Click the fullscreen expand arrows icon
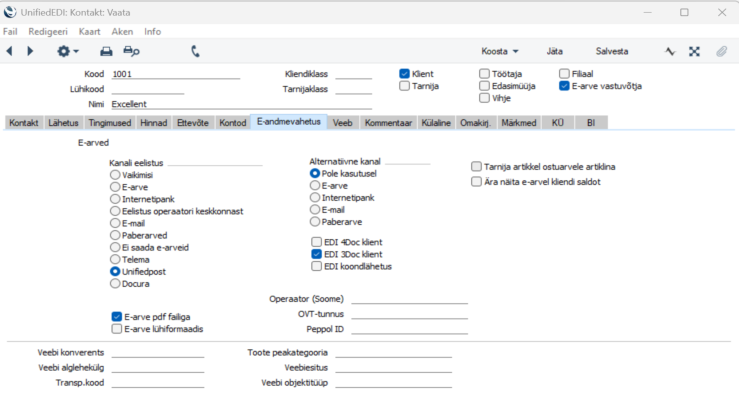 point(694,51)
